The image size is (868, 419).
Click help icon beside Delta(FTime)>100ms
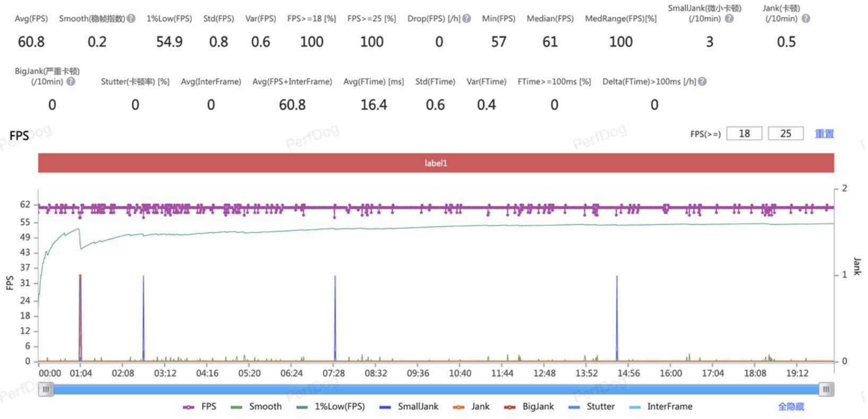pyautogui.click(x=702, y=81)
